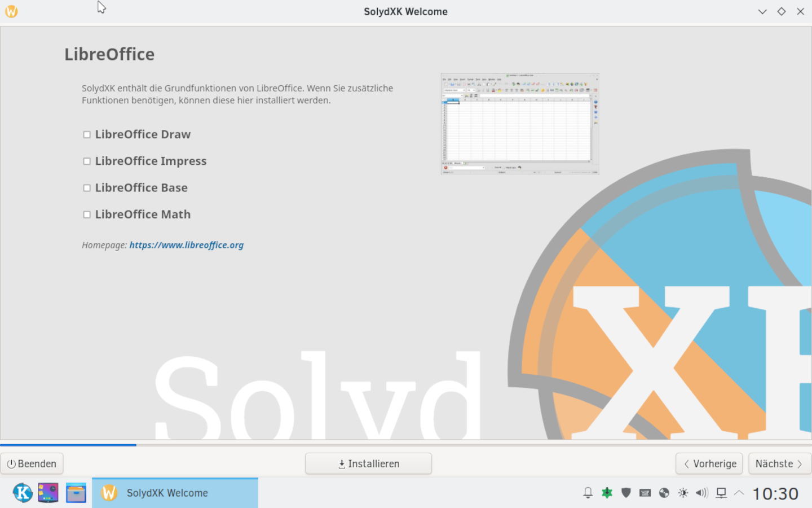Image resolution: width=812 pixels, height=508 pixels.
Task: Open the KDE application launcher
Action: pyautogui.click(x=23, y=493)
